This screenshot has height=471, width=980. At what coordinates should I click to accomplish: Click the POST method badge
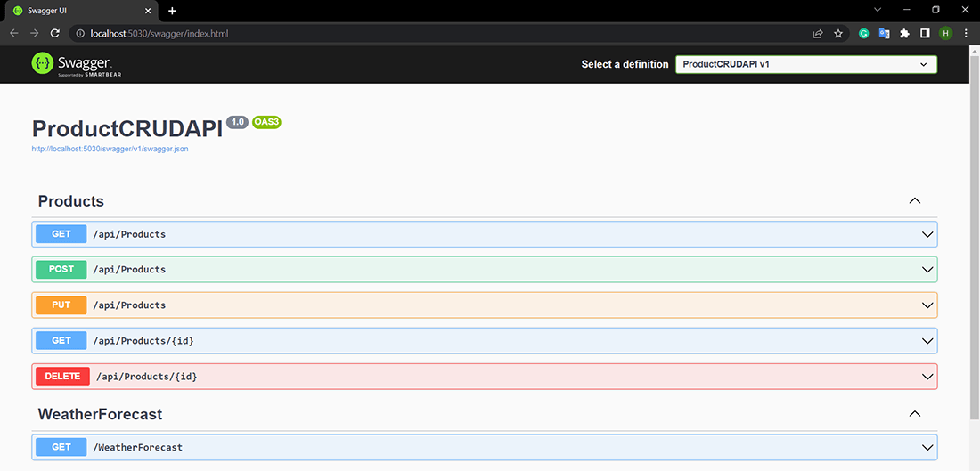61,270
